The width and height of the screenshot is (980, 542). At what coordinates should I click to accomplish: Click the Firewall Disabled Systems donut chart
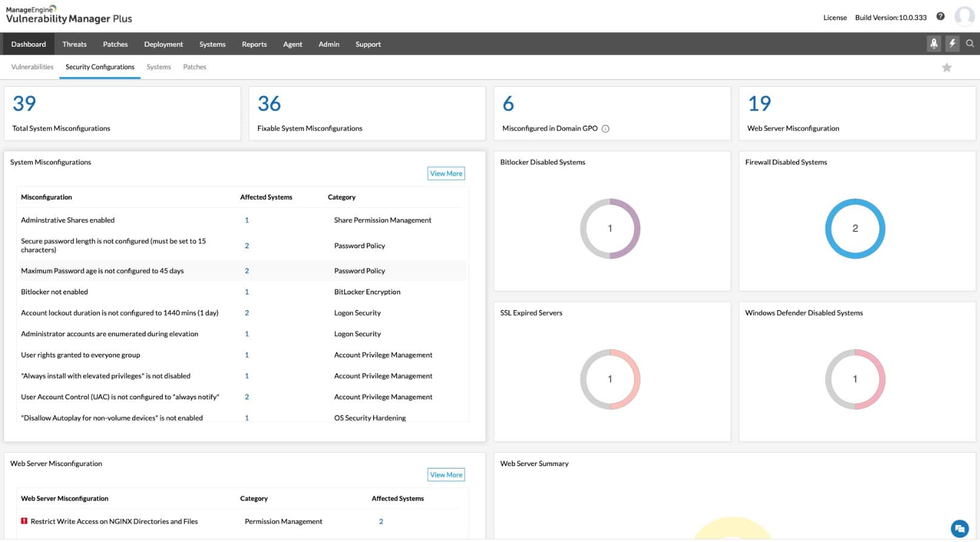[x=855, y=228]
